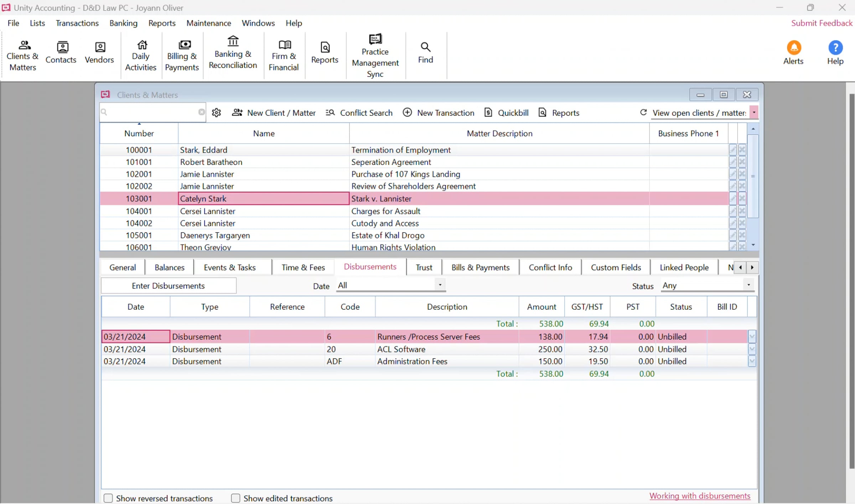The width and height of the screenshot is (855, 504).
Task: Click the orange Alerts bell icon
Action: 794,48
